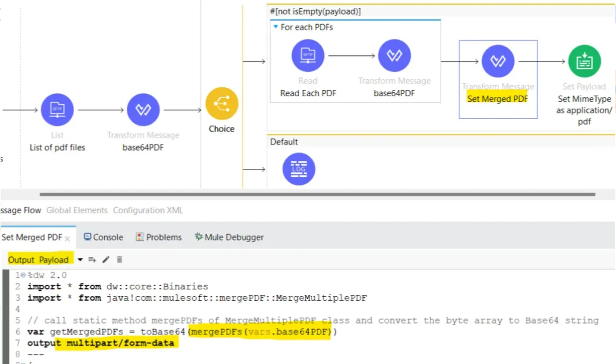Screen dimensions: 616x364
Task: Select the green Set Payload icon
Action: [x=584, y=61]
